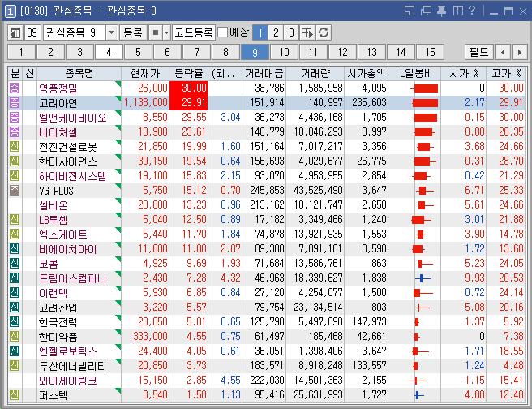Select the stock 하이비젼시스템
The image size is (532, 409).
pos(73,176)
